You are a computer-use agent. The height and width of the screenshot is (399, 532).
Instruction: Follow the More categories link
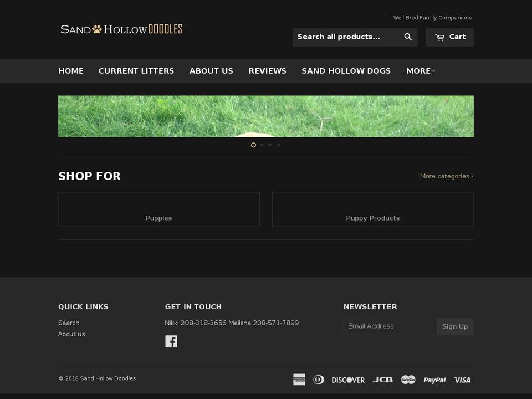[x=447, y=176]
